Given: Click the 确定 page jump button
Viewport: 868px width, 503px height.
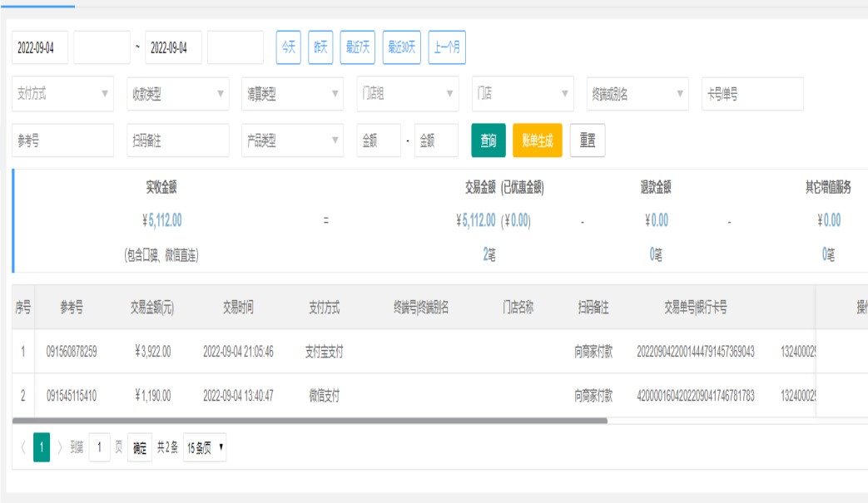Looking at the screenshot, I should tap(140, 447).
